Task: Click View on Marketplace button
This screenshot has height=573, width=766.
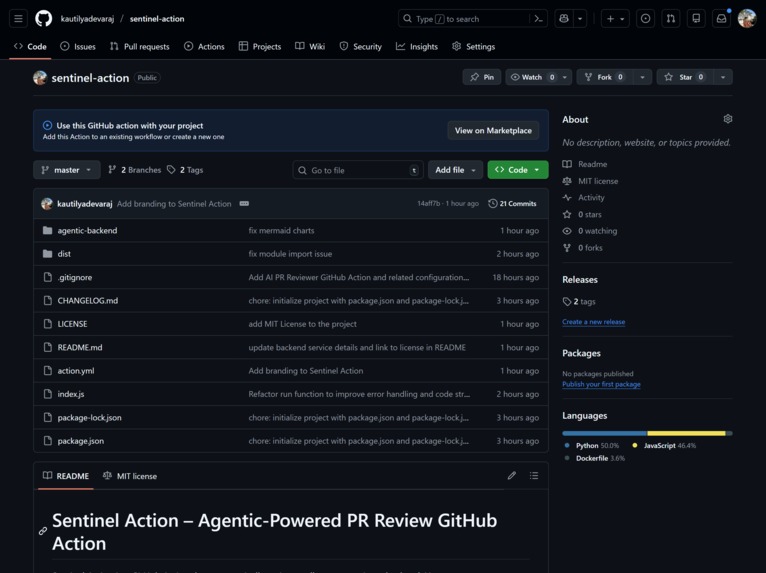Action: (493, 130)
